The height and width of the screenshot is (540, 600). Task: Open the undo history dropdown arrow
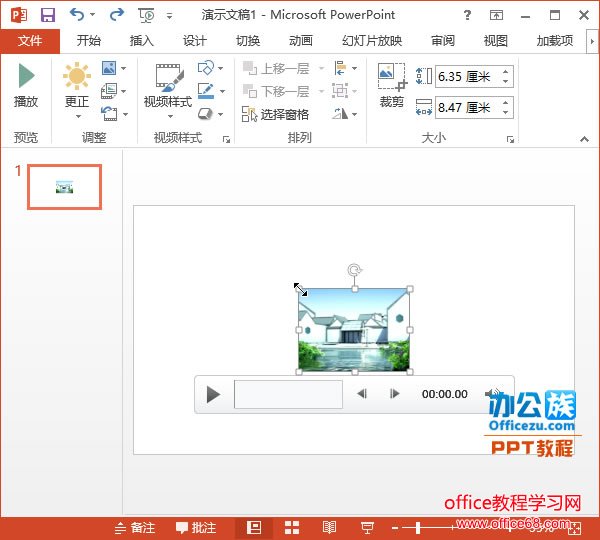[93, 16]
